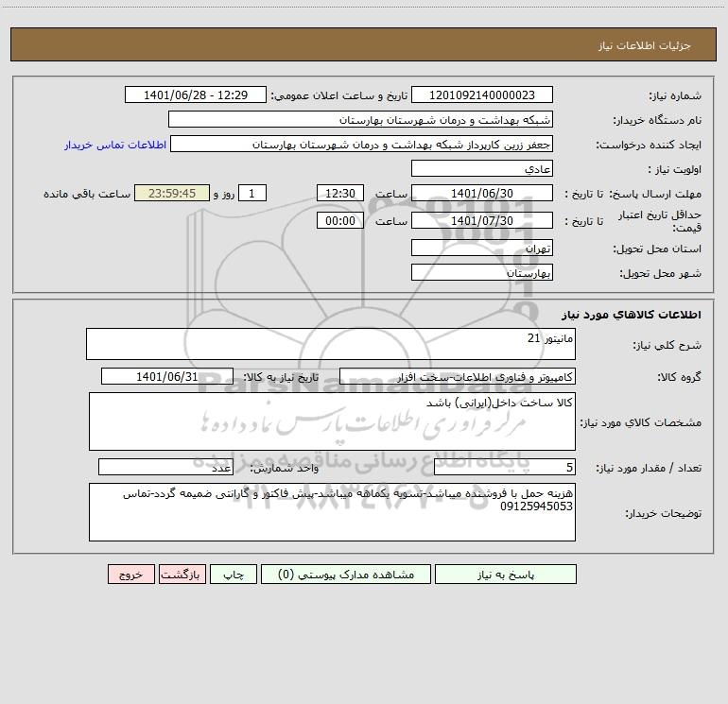Screen dimensions: 728x704
Task: Click the شماره نیاز label
Action: (675, 95)
